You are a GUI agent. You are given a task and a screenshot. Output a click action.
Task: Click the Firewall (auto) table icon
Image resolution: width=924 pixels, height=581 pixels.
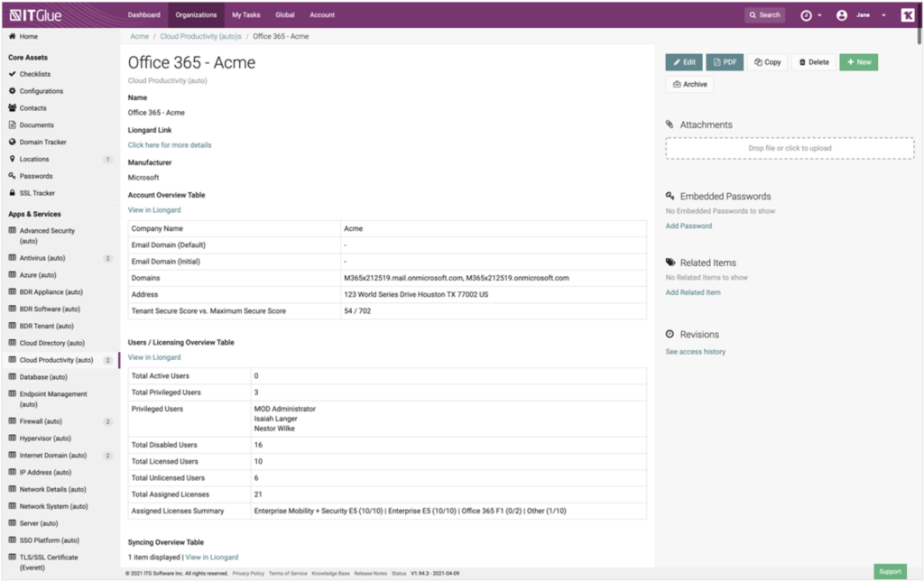12,420
